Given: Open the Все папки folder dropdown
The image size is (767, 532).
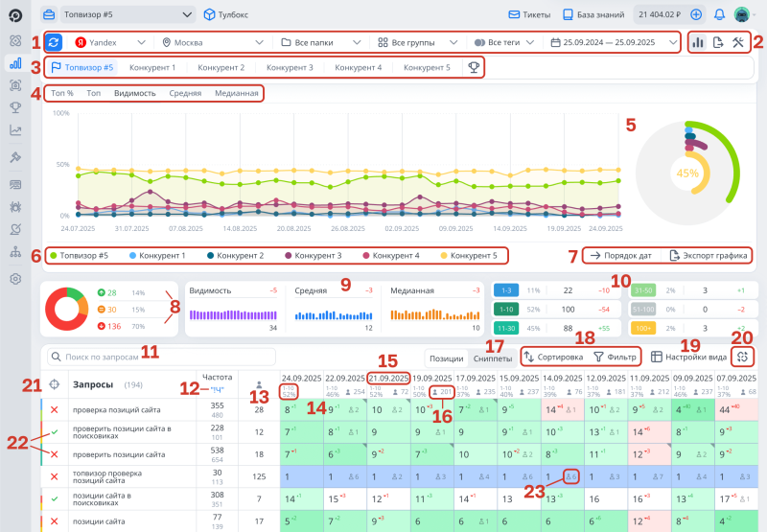Looking at the screenshot, I should [320, 43].
